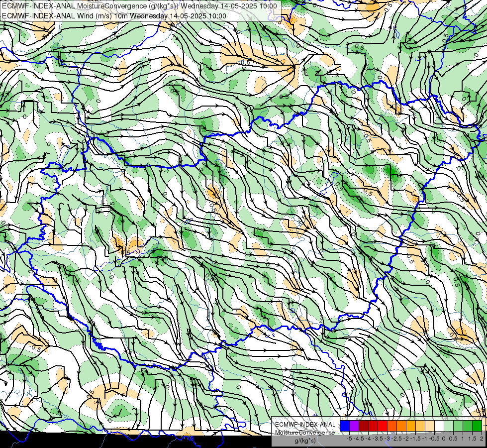Pick legend swatch between -2.5 and -2
Viewport: 487px width, 448px height.
401,426
